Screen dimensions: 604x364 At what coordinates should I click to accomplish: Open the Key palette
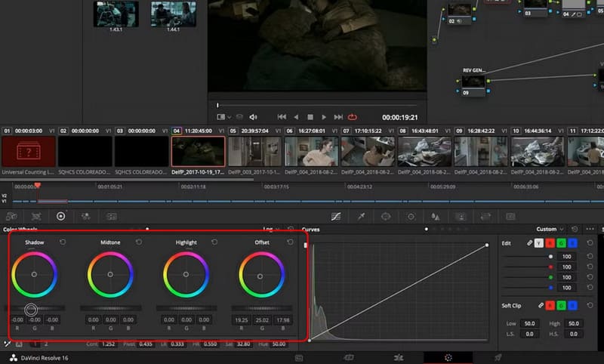coord(461,217)
